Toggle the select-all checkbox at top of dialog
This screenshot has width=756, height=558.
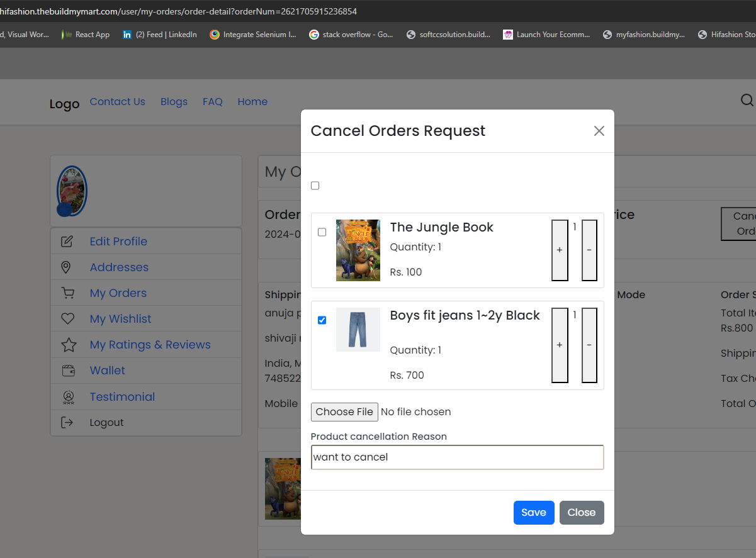[315, 186]
